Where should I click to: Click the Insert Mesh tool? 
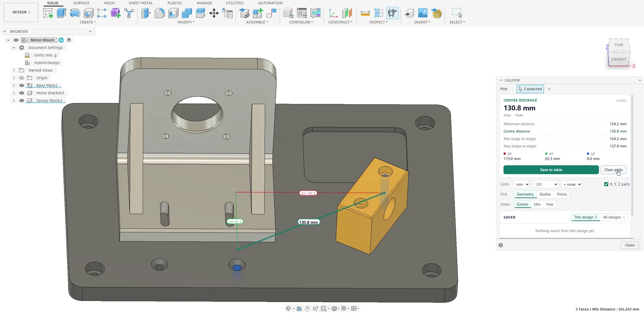pyautogui.click(x=436, y=13)
